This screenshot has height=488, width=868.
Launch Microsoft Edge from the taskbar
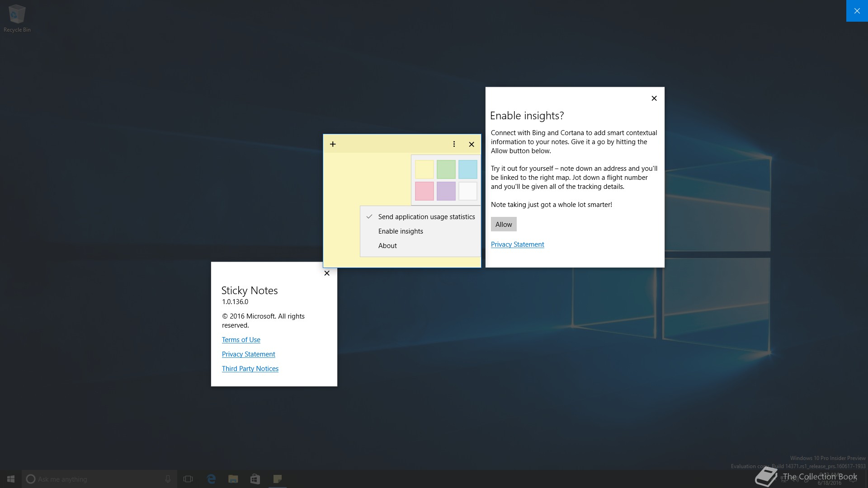point(211,479)
